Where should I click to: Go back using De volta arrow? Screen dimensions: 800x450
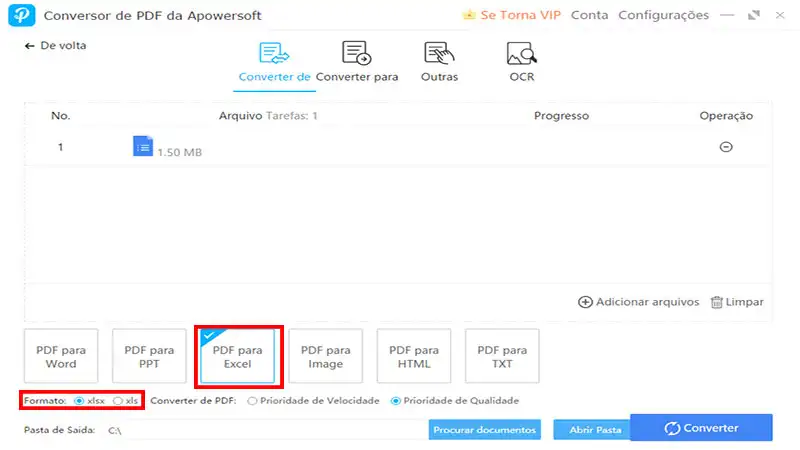coord(30,46)
